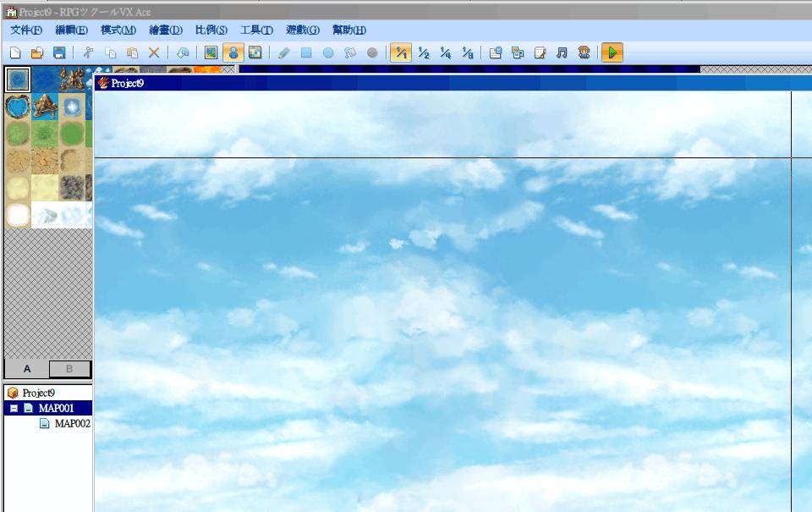Select the rocky mountain tile on water

[45, 107]
